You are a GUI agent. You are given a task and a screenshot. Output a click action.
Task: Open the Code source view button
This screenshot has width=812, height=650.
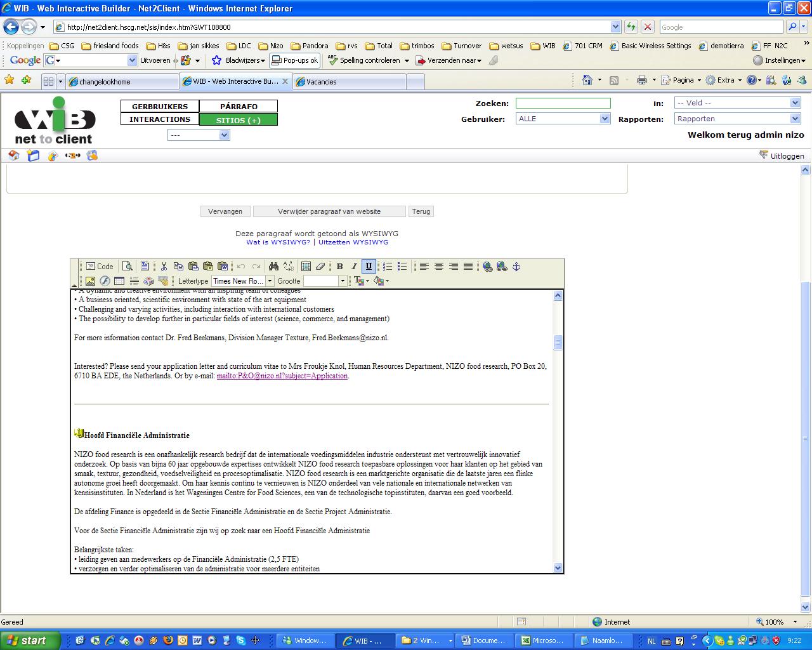coord(100,267)
